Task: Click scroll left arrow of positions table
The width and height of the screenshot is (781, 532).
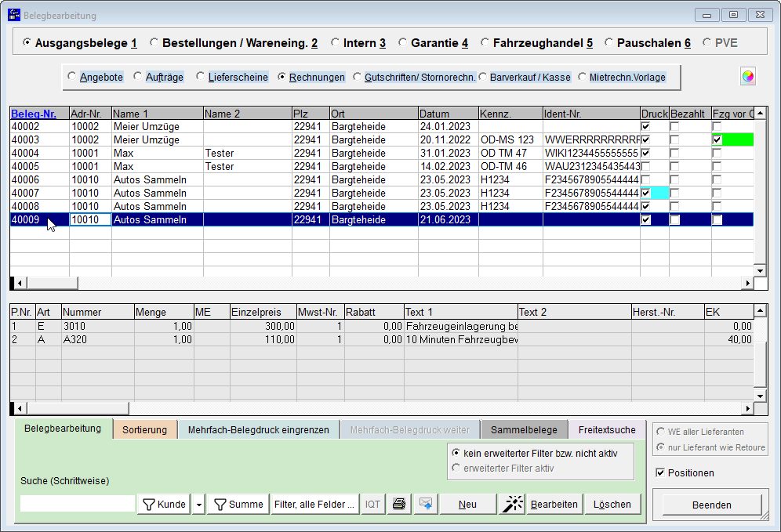Action: point(20,408)
